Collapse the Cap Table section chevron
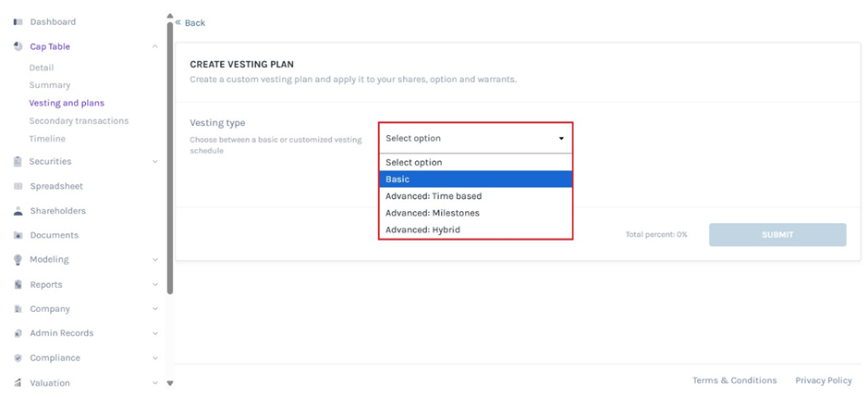Image resolution: width=868 pixels, height=397 pixels. pos(155,46)
